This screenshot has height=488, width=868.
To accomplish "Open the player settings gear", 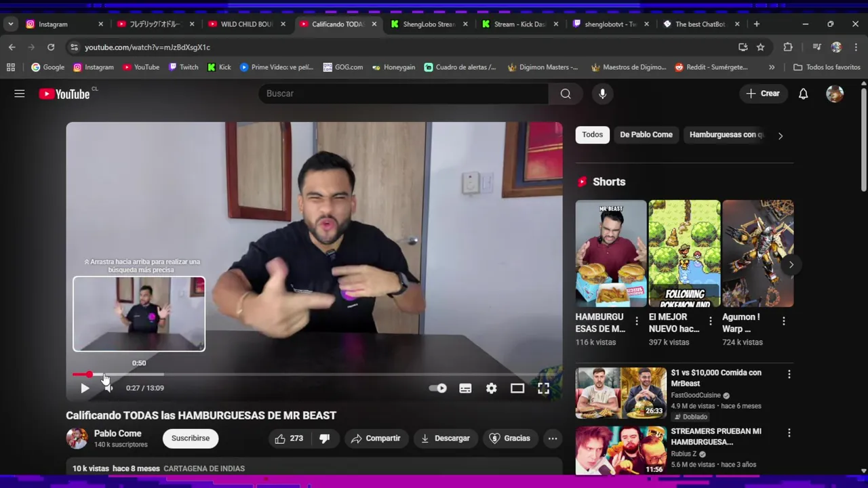I will (491, 388).
